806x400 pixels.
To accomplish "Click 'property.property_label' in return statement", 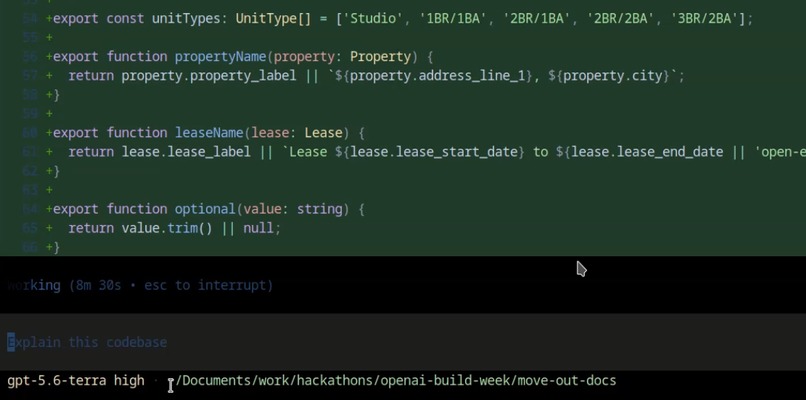I will [x=209, y=76].
